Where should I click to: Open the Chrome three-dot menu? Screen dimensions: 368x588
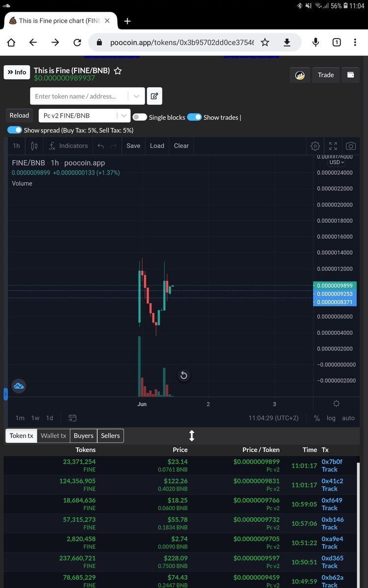(x=355, y=43)
